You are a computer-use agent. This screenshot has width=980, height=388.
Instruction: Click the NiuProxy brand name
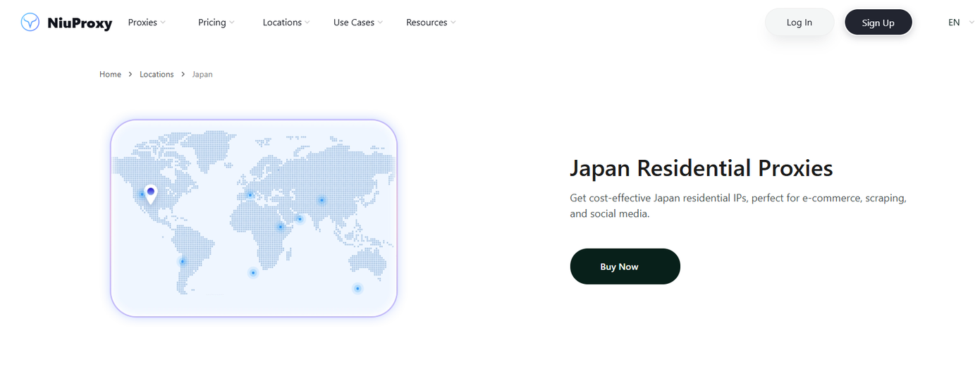80,23
